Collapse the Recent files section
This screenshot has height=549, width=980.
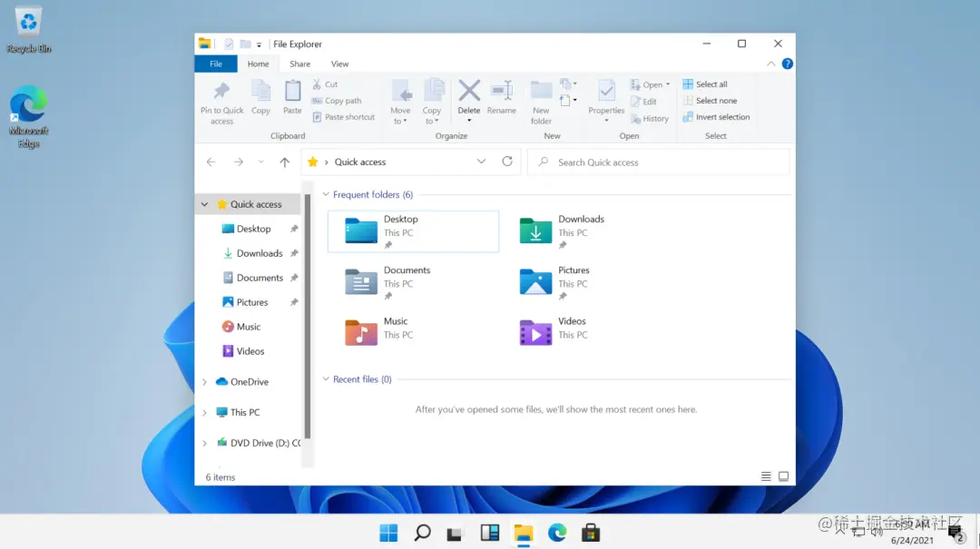326,379
